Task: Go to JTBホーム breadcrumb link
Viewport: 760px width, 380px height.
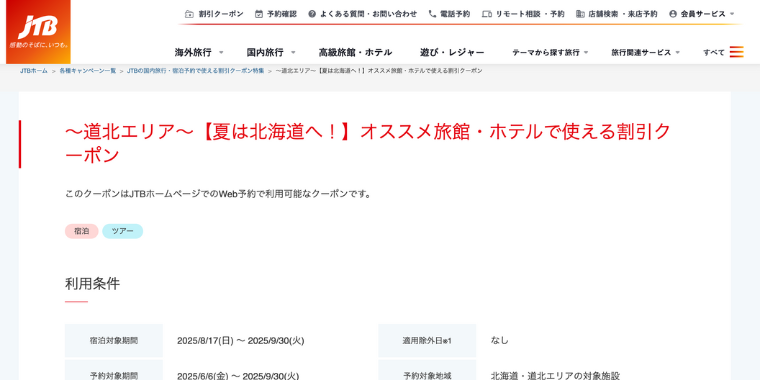Action: (x=34, y=71)
